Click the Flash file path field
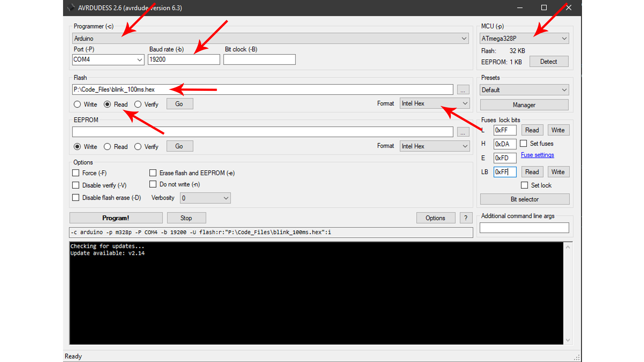644x362 pixels. pos(263,89)
